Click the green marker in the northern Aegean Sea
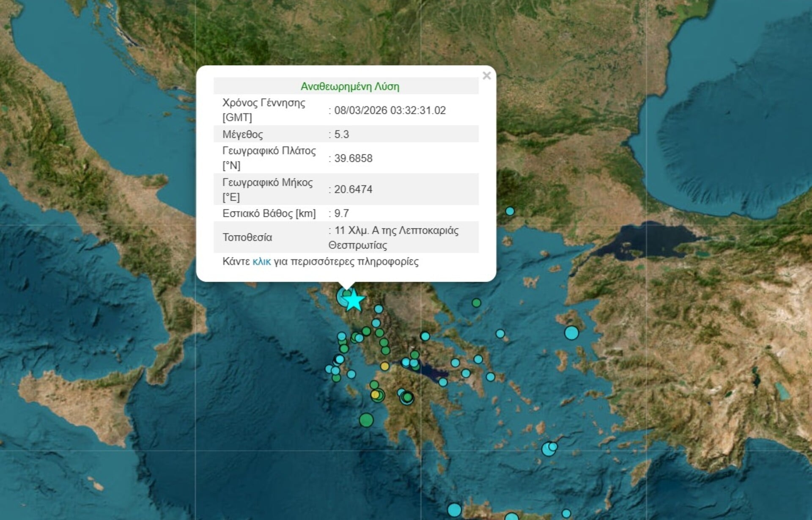Screen dimensions: 812x520 click(x=477, y=303)
